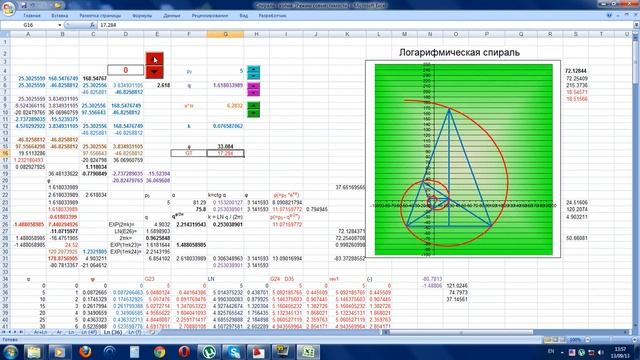Select the row 16 header
This screenshot has height=360, width=640.
[5, 153]
